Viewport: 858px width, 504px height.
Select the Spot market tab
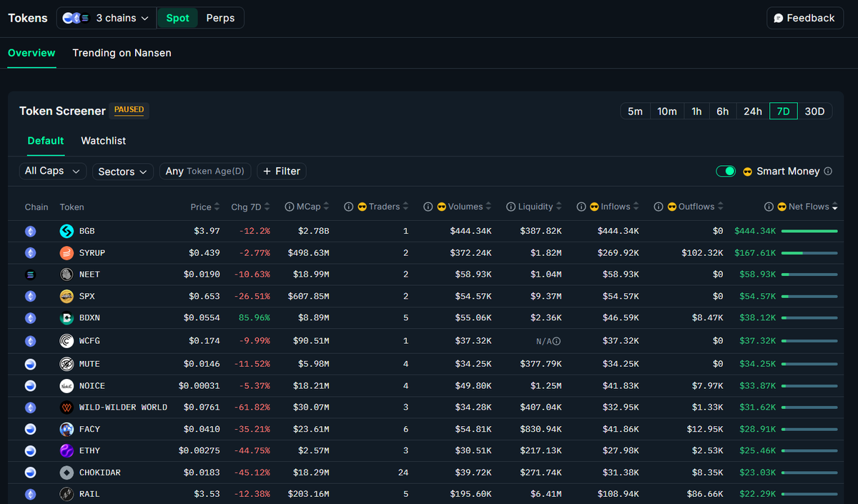coord(177,18)
